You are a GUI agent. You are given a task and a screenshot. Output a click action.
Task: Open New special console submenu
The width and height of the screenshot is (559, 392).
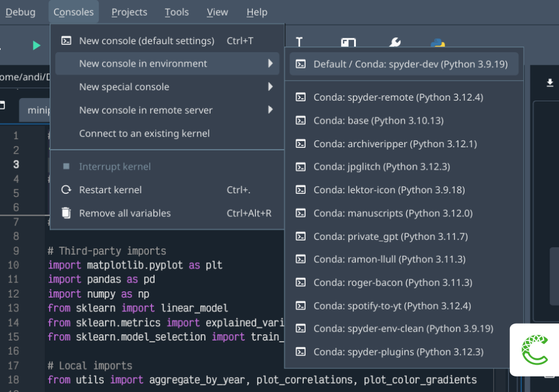click(167, 87)
